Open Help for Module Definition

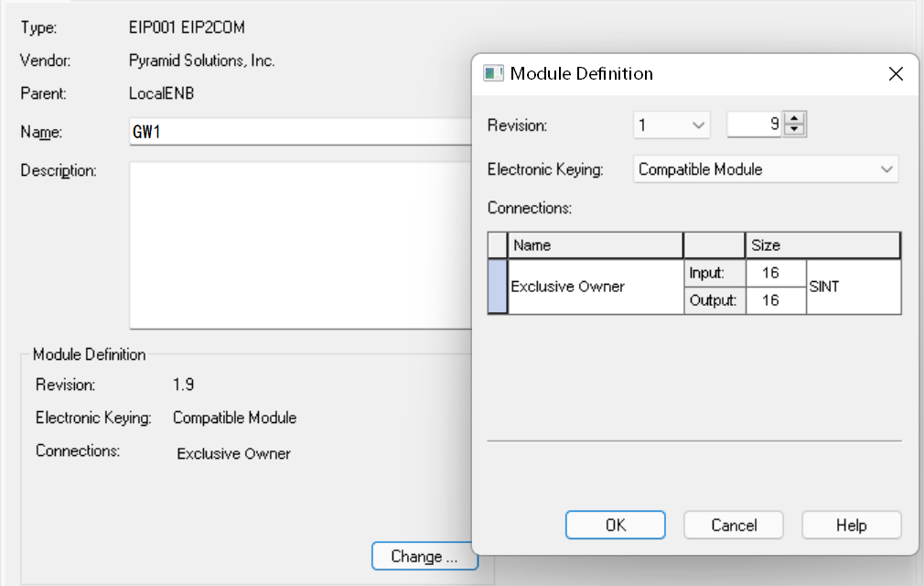pyautogui.click(x=852, y=526)
